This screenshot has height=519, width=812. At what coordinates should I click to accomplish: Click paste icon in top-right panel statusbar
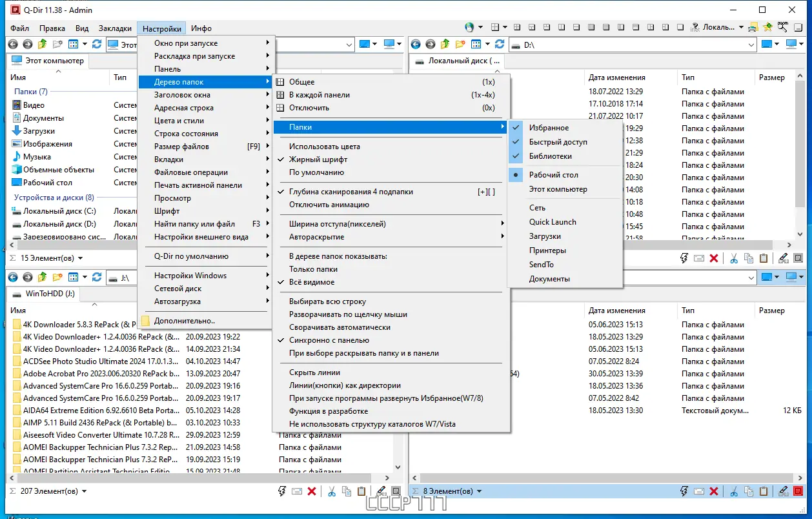(x=764, y=258)
